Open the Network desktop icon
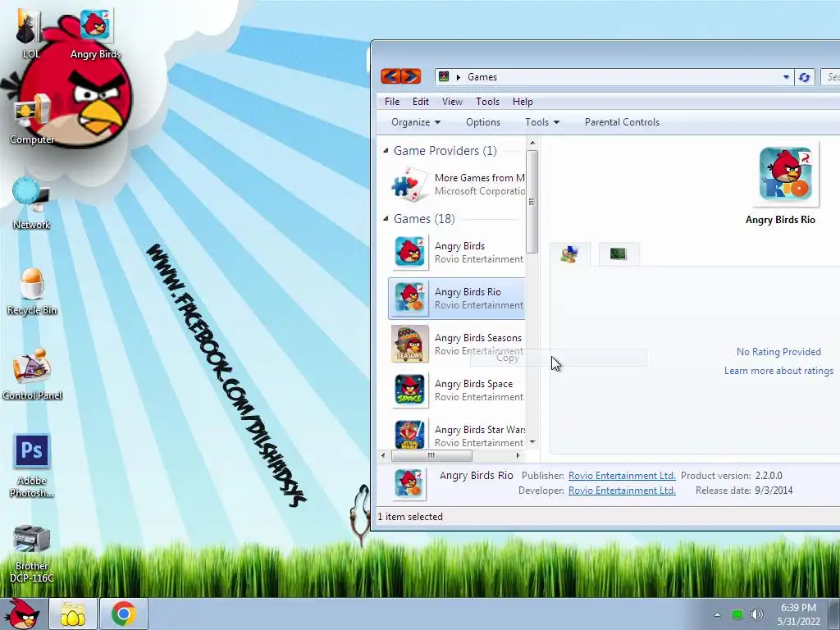The width and height of the screenshot is (840, 630). (32, 203)
